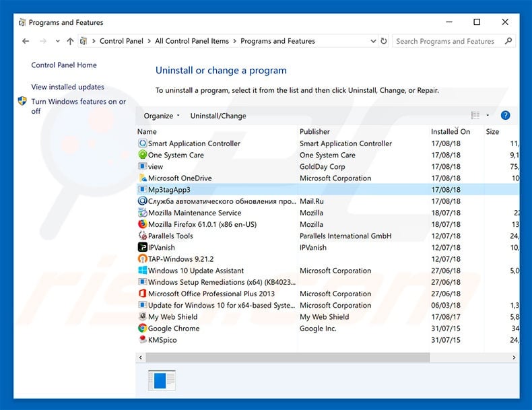Click the Update for Windows 10 icon

143,305
